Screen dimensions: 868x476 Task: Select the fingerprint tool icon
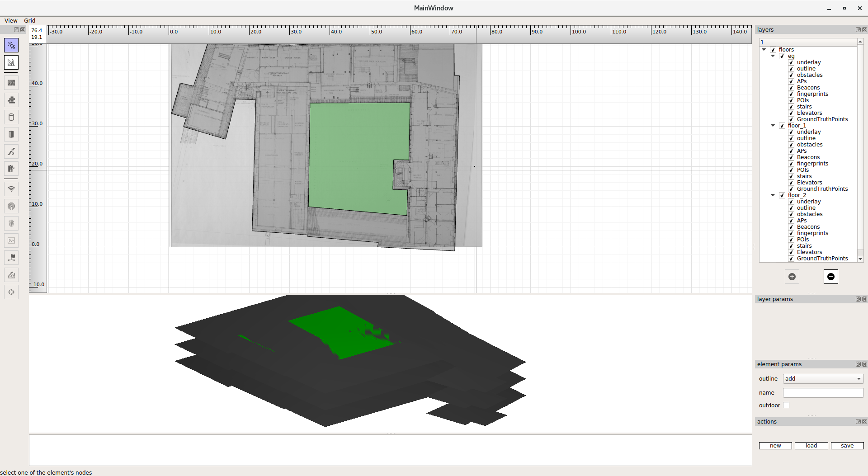tap(11, 223)
